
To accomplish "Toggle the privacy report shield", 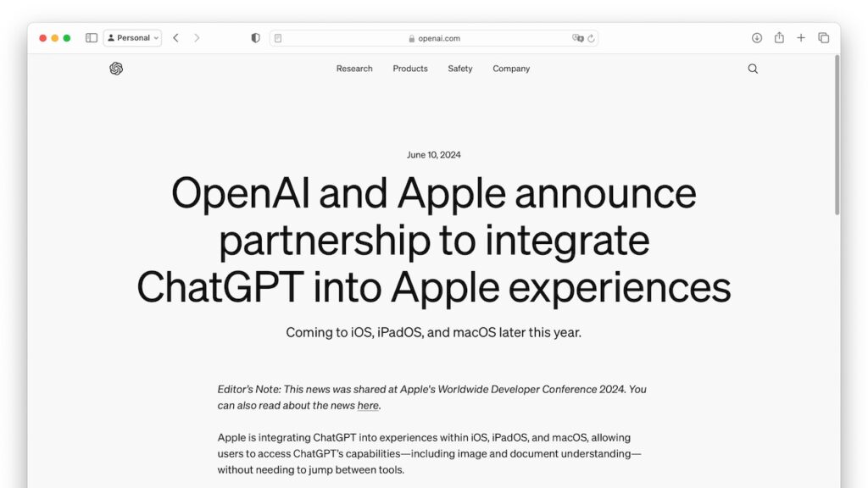I will pos(255,37).
